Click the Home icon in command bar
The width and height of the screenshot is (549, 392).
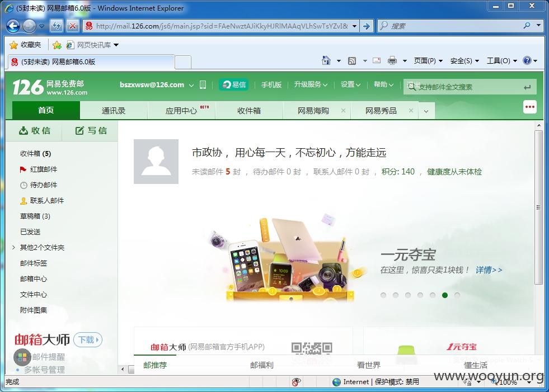point(326,60)
